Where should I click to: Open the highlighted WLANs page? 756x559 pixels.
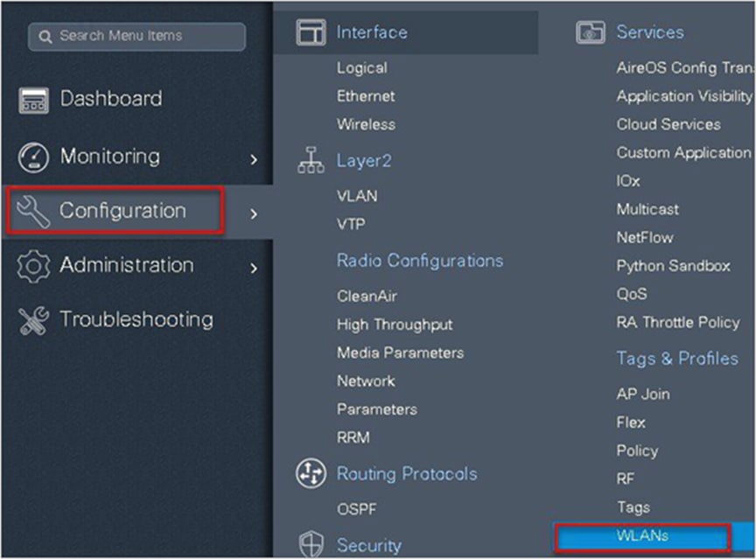(x=643, y=536)
